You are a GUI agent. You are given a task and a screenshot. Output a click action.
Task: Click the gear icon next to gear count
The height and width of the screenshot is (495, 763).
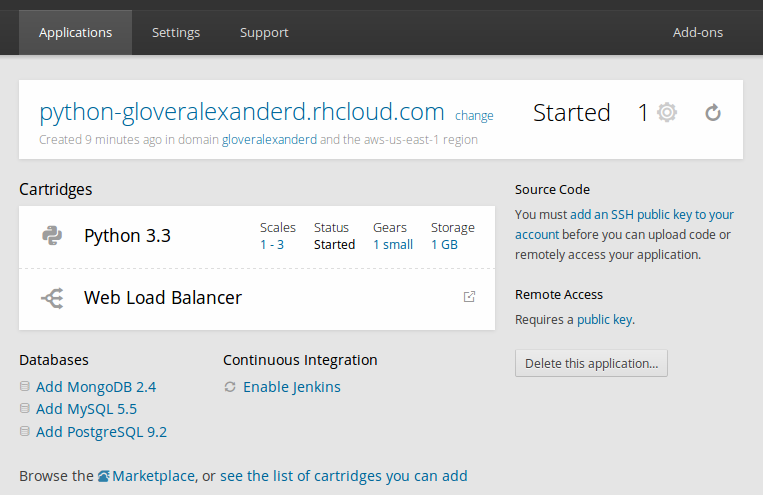(667, 112)
